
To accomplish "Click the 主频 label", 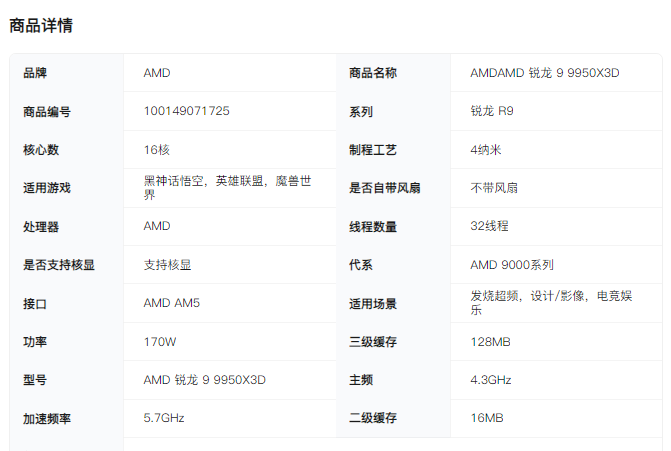I will tap(361, 380).
